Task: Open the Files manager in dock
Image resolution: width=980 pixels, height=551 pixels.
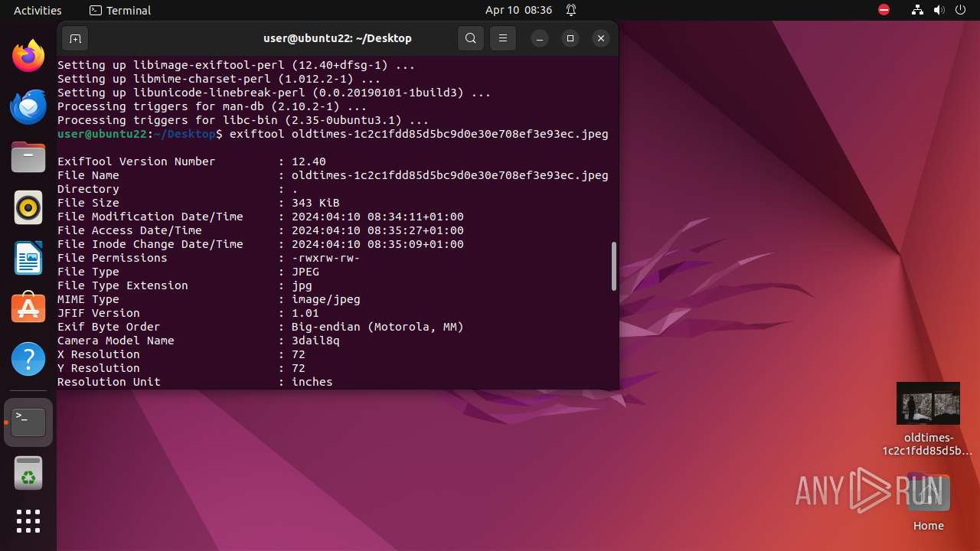Action: pyautogui.click(x=28, y=157)
